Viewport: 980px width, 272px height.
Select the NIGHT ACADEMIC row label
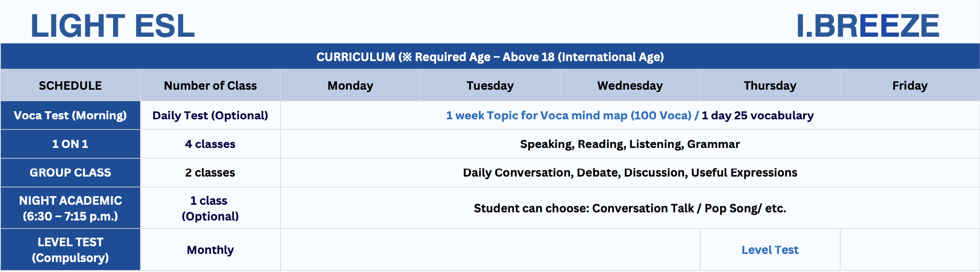(70, 208)
